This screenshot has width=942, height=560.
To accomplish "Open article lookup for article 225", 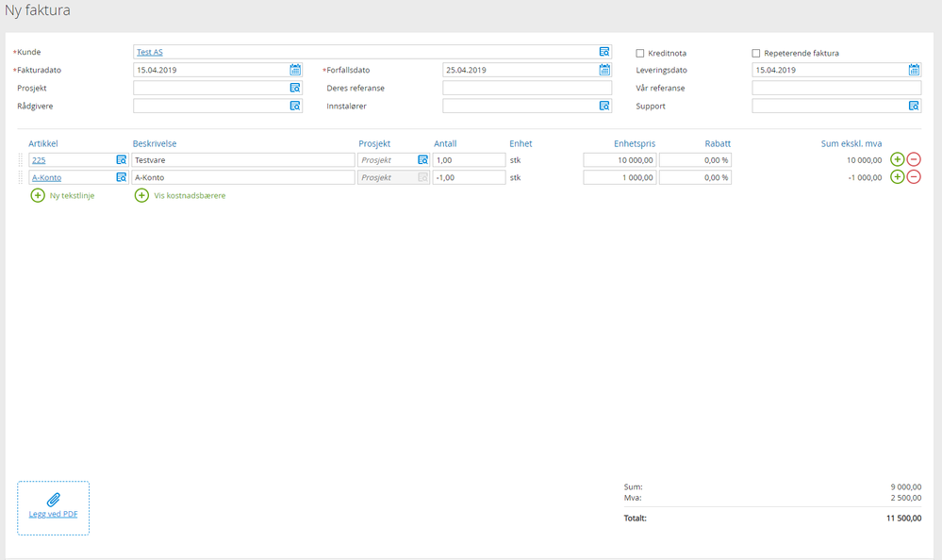I will pos(122,160).
